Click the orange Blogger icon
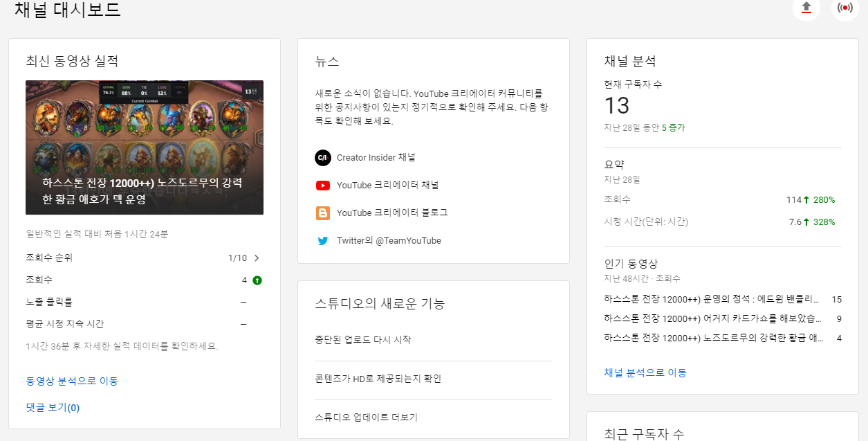 [x=322, y=213]
